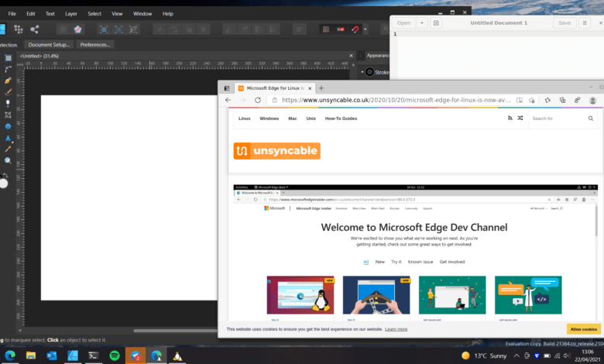Viewport: 604px width, 364px height.
Task: Open Outlook from the taskbar
Action: pos(52,355)
